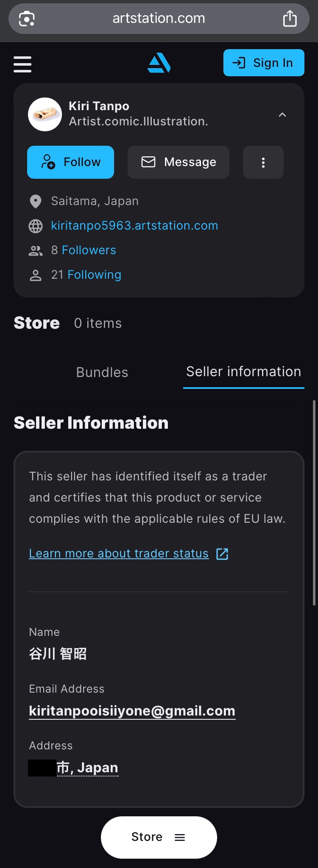Click the globe website icon
This screenshot has height=868, width=318.
(x=36, y=226)
